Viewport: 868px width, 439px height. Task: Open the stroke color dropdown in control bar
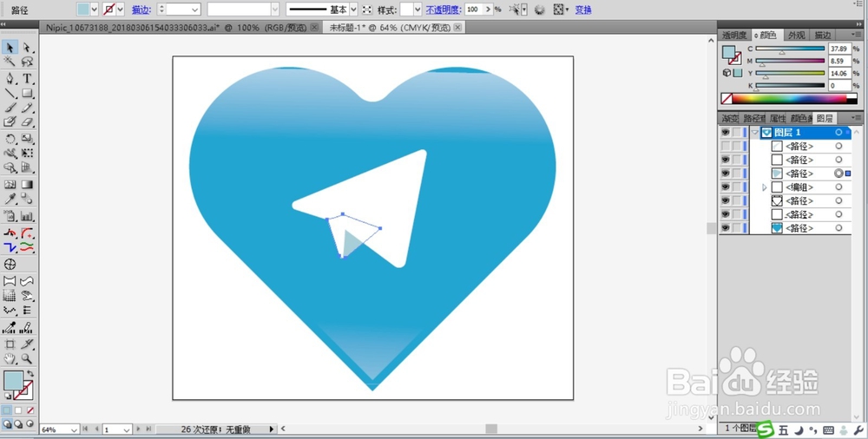(120, 10)
